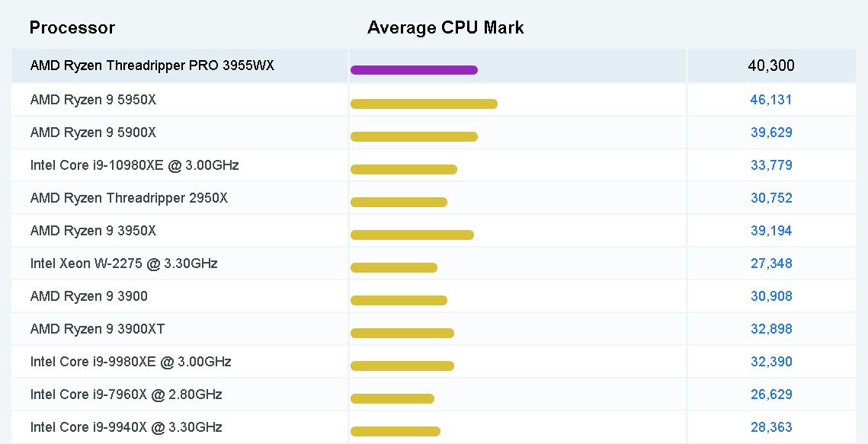Image resolution: width=868 pixels, height=444 pixels.
Task: Click the Intel Core i9-9940X processor name
Action: [x=127, y=427]
